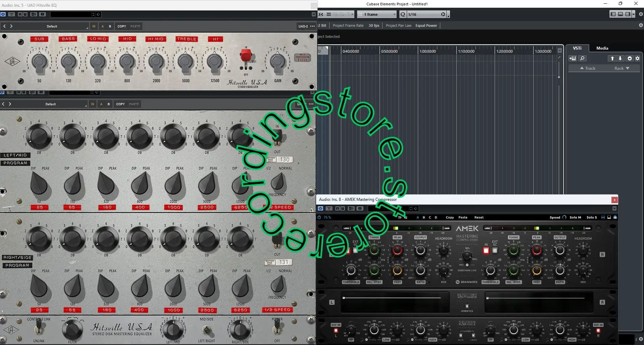Open info line setup gear icon

coord(641,25)
